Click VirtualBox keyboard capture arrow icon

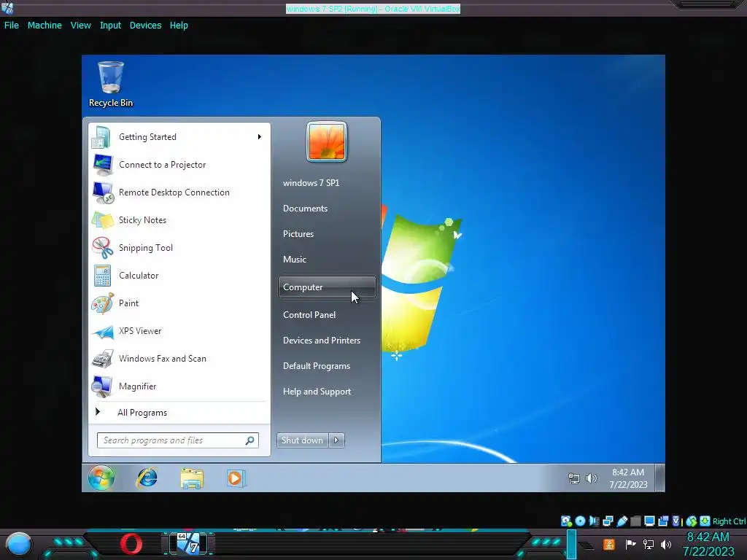click(705, 521)
